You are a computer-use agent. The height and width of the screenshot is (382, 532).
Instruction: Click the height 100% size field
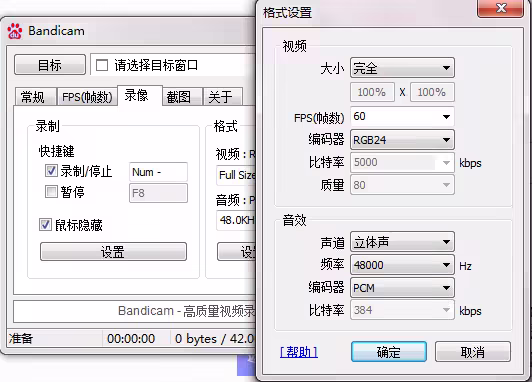(432, 92)
